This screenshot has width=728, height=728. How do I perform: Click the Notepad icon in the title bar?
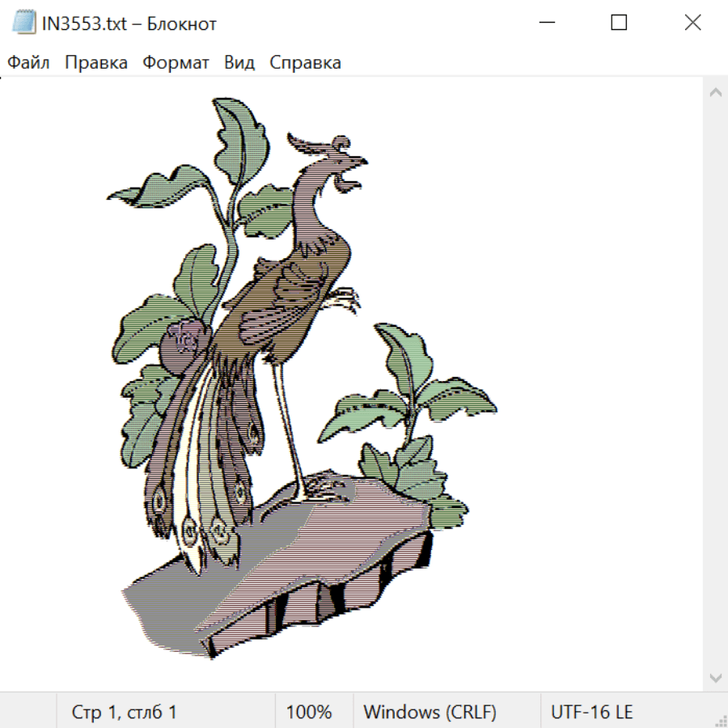(24, 23)
